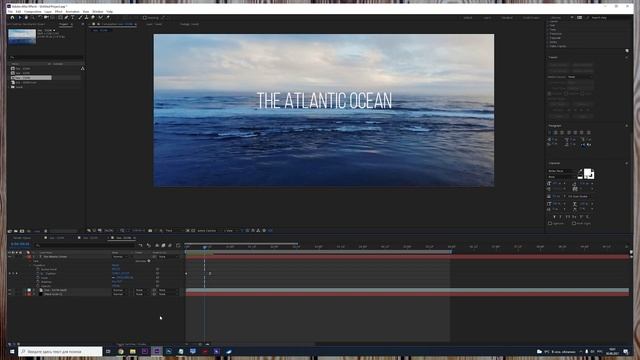Select the Clone Stamp tool
This screenshot has width=640, height=360.
click(86, 18)
